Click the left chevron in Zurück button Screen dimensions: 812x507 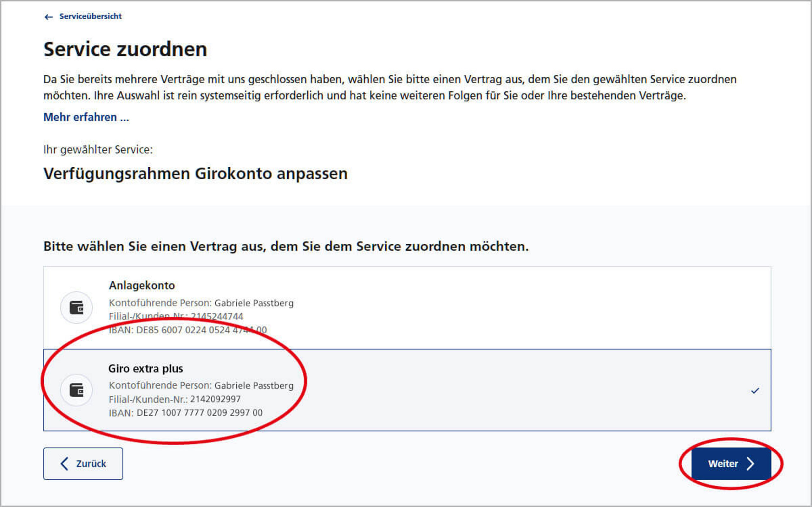click(x=64, y=464)
